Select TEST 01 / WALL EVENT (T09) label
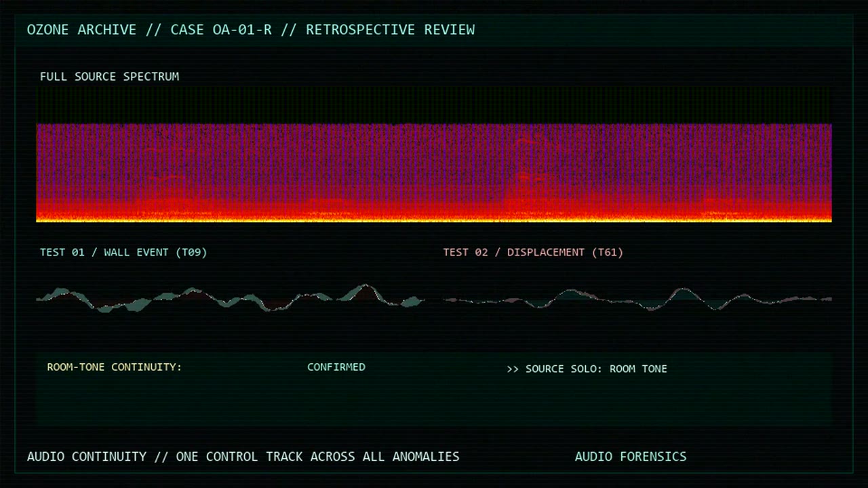The image size is (868, 488). pyautogui.click(x=123, y=252)
